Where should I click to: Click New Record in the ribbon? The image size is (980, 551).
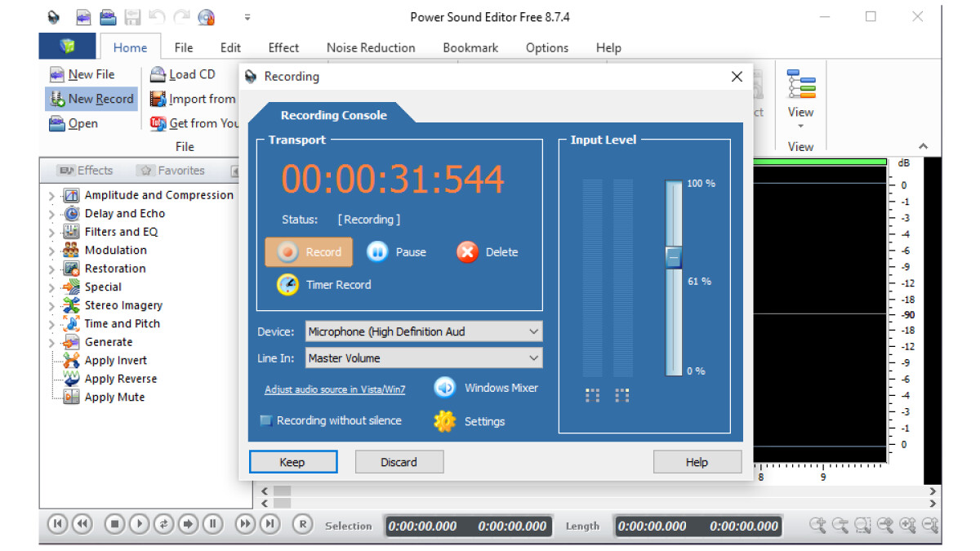click(x=91, y=99)
